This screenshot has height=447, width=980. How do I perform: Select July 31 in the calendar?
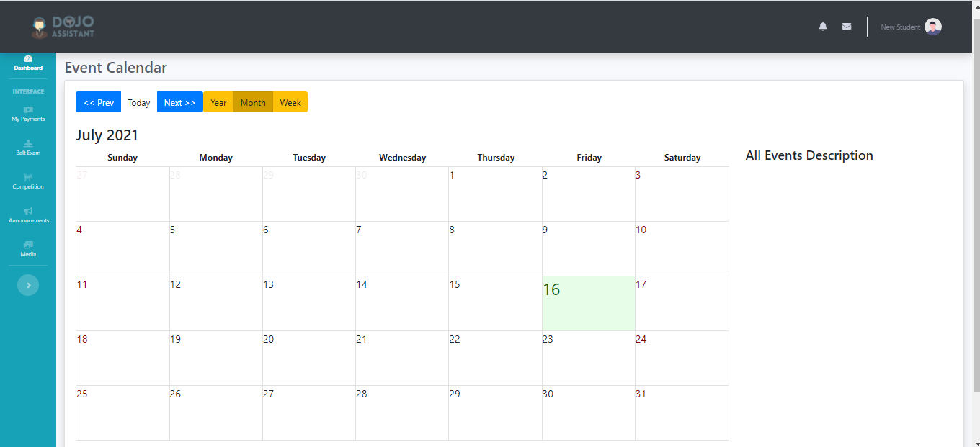click(x=681, y=412)
